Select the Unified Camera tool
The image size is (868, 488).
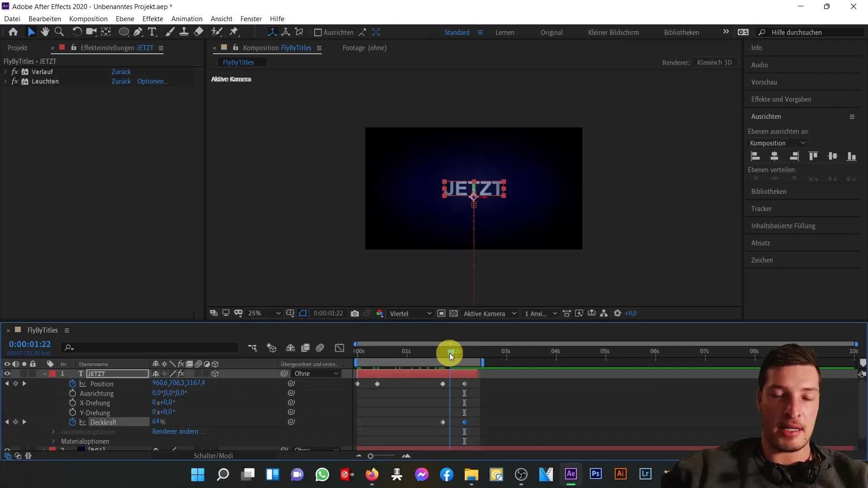point(91,32)
